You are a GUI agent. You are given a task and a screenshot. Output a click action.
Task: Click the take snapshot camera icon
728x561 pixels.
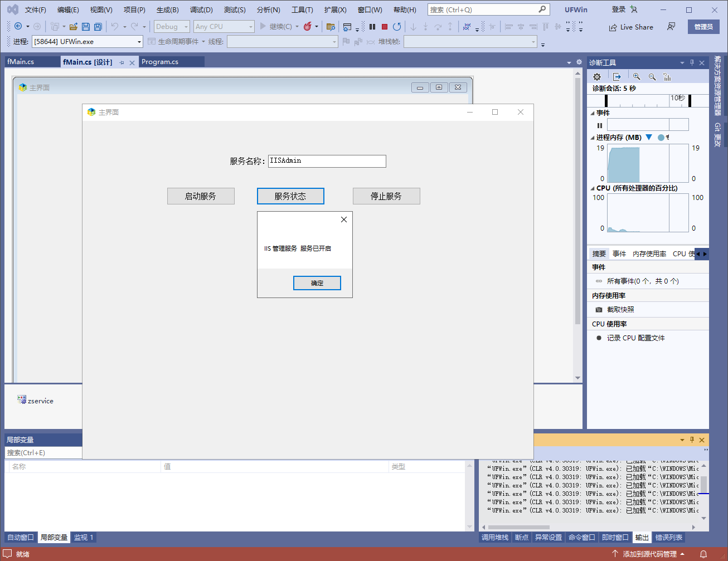pyautogui.click(x=599, y=309)
